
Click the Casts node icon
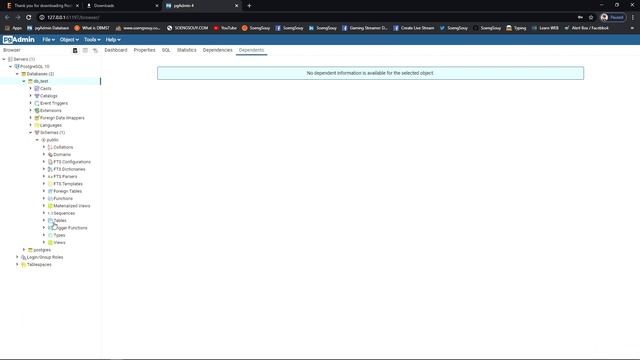click(37, 89)
